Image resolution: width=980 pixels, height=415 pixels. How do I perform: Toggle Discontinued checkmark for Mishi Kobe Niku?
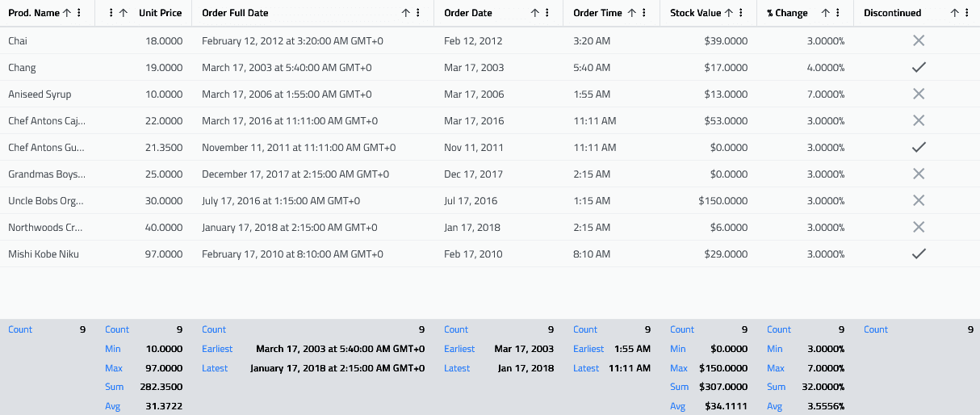pyautogui.click(x=918, y=254)
